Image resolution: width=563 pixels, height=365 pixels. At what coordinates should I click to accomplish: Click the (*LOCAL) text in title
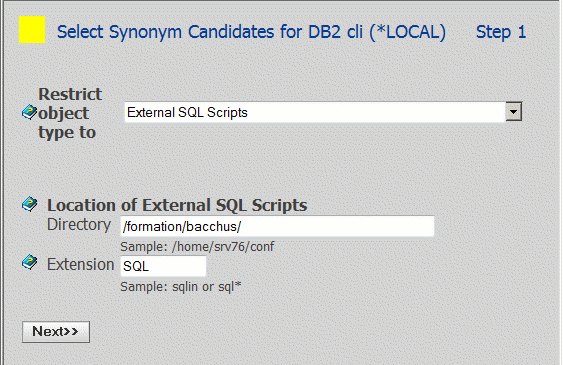[408, 32]
